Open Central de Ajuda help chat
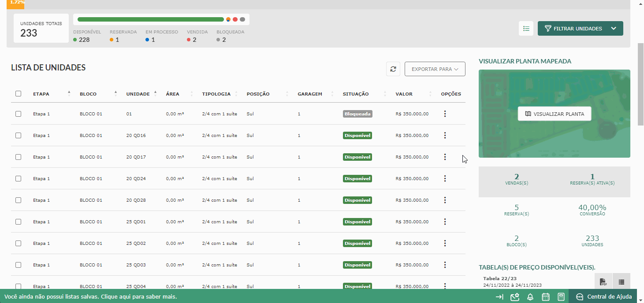The width and height of the screenshot is (644, 303). pyautogui.click(x=604, y=297)
